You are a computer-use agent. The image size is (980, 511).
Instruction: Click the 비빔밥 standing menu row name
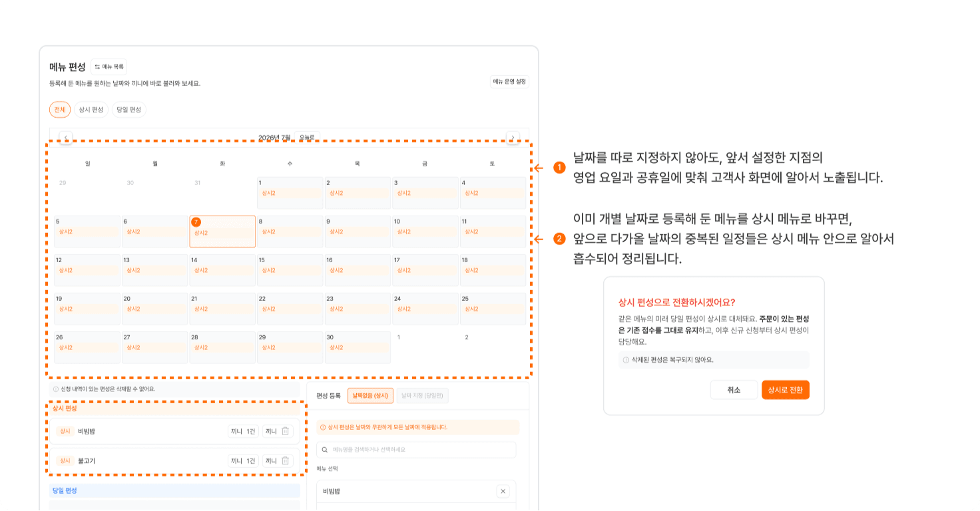(87, 431)
